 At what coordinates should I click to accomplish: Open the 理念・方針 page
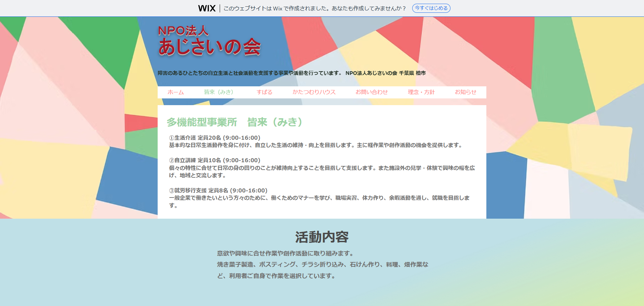tap(421, 92)
